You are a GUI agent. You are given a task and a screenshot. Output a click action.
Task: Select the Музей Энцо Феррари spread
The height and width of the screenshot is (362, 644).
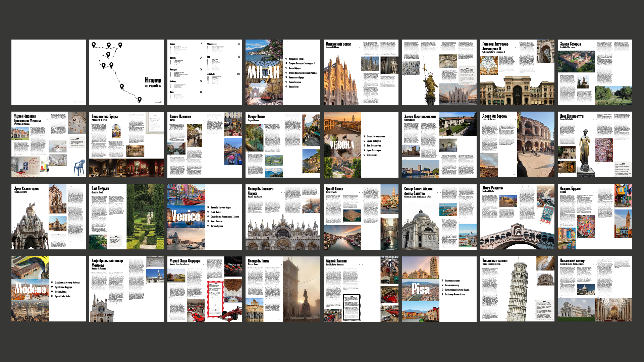coord(205,289)
